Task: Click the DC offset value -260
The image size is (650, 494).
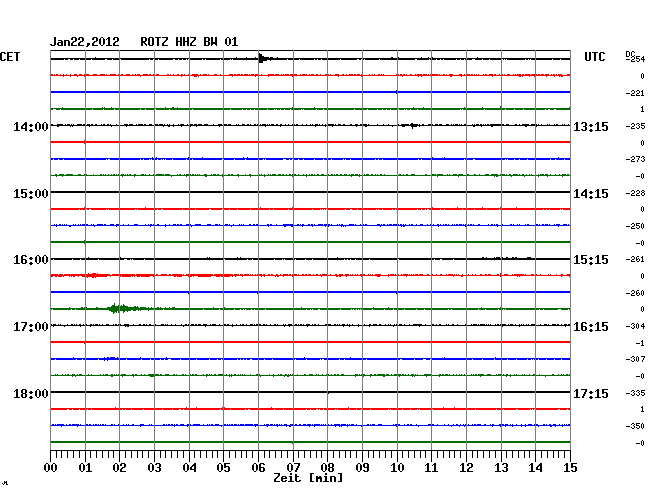Action: pos(635,293)
